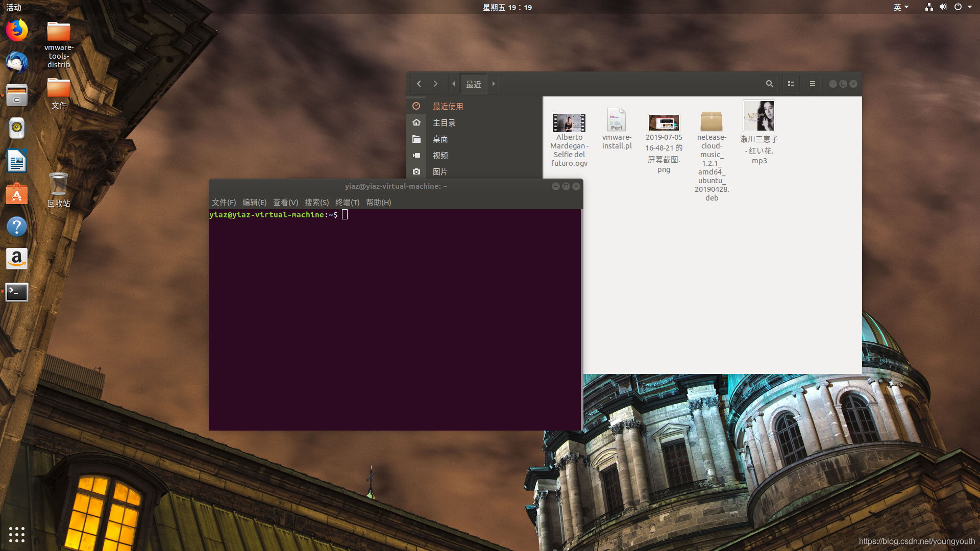Open terminal 编辑(E) menu
Screen dimensions: 980x551
point(254,202)
